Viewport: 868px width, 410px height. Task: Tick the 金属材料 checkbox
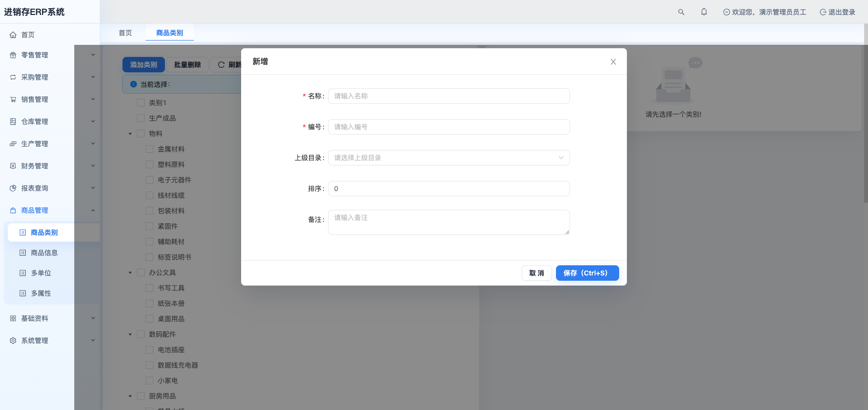[149, 149]
